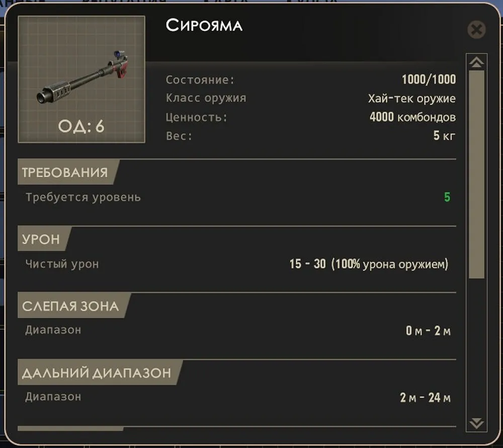Click the 1000/1000 condition value

click(x=429, y=79)
